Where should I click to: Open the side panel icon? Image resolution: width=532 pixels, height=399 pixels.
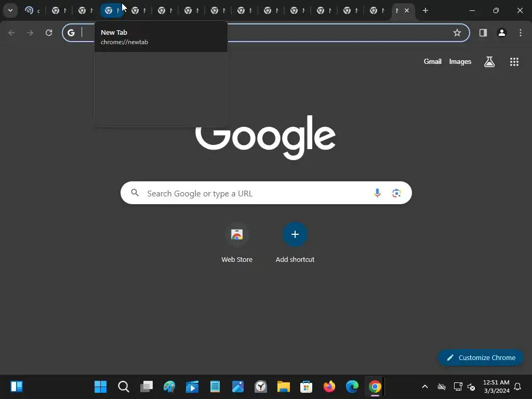click(483, 33)
